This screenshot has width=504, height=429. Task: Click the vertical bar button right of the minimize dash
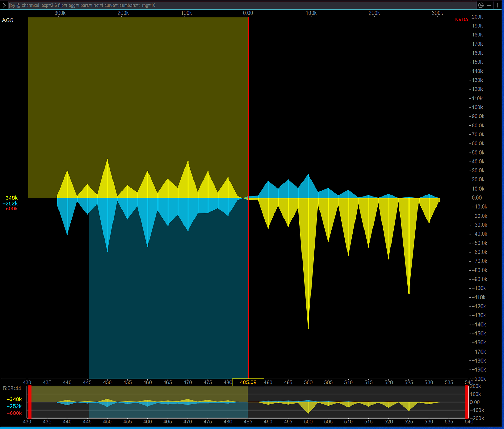pyautogui.click(x=497, y=5)
